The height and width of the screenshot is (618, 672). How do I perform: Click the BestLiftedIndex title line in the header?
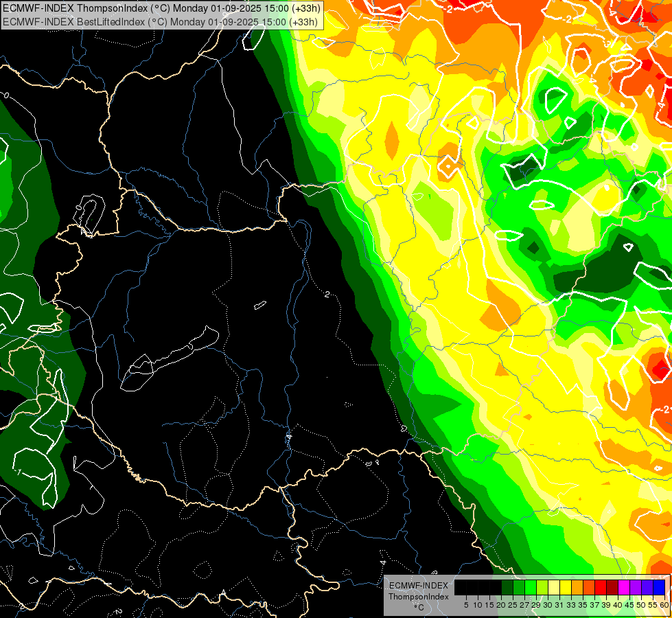point(160,21)
